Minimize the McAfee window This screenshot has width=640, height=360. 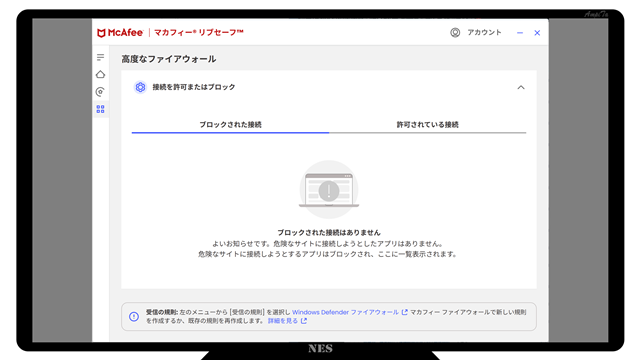point(520,33)
